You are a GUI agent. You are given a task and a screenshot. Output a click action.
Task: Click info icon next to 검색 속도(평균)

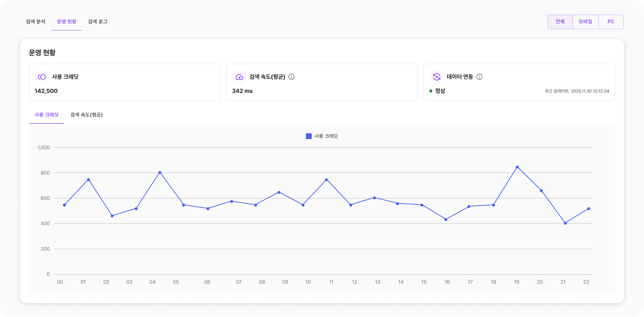pos(291,77)
